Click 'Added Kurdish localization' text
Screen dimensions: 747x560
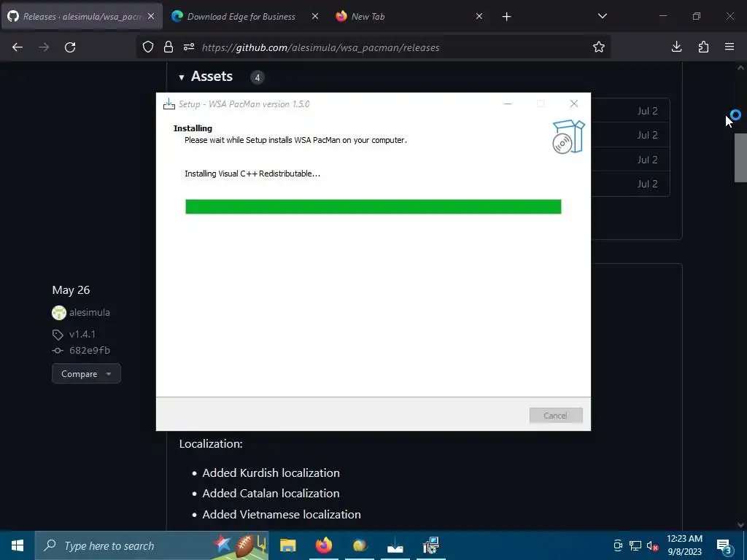pos(271,472)
